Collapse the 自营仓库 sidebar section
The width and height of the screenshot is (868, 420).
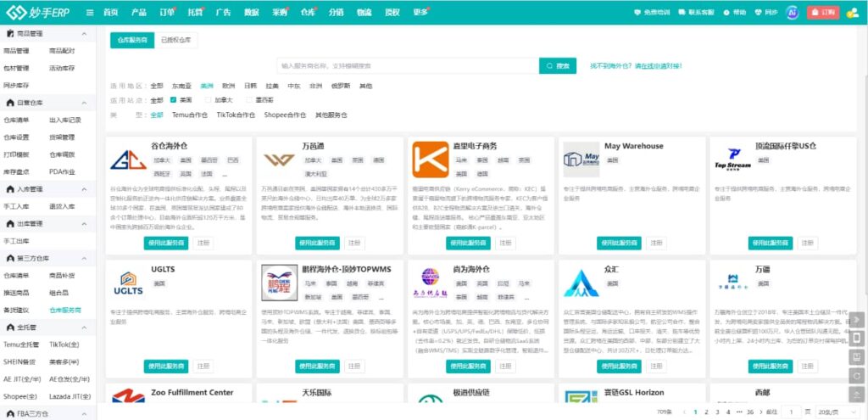point(84,103)
